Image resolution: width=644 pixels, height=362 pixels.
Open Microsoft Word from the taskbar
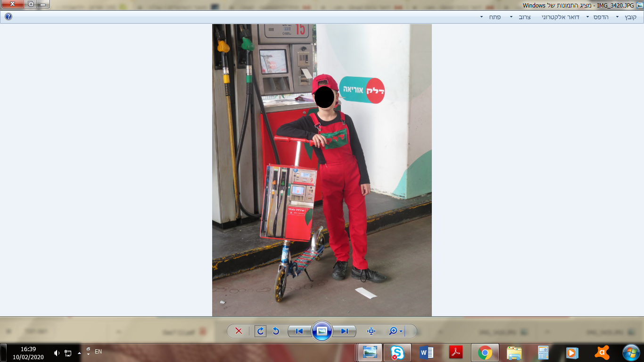pyautogui.click(x=426, y=353)
